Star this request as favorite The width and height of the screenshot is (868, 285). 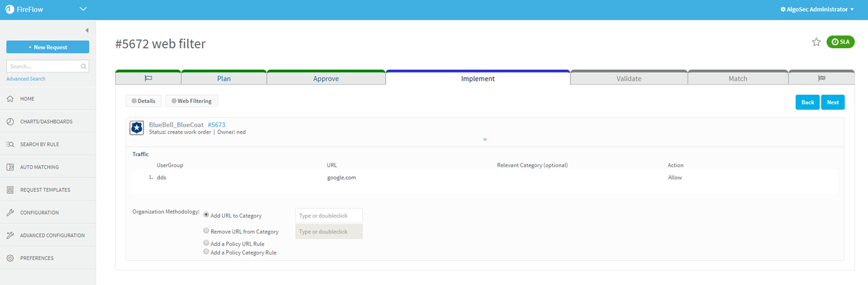817,42
